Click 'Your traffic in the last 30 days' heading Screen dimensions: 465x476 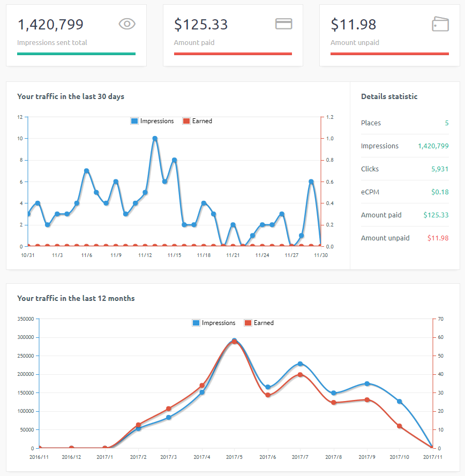[x=71, y=96]
